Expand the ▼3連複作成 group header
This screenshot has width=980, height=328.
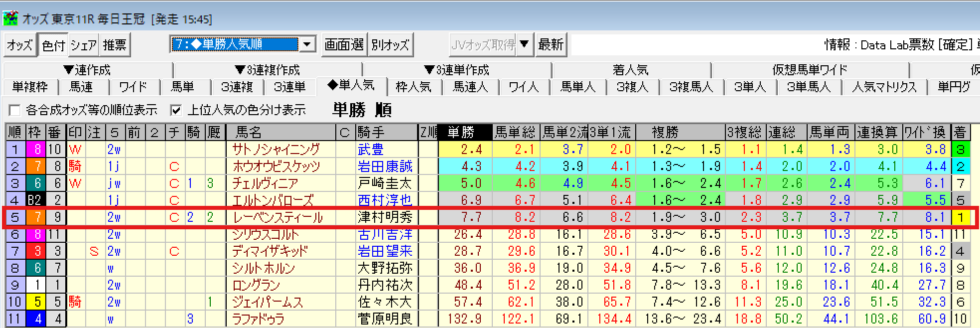point(268,70)
